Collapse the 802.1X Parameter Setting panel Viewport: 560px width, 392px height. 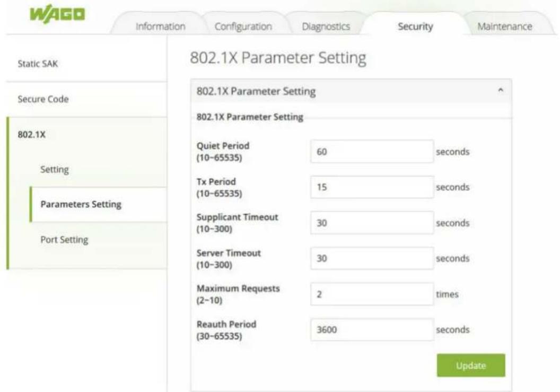[501, 91]
